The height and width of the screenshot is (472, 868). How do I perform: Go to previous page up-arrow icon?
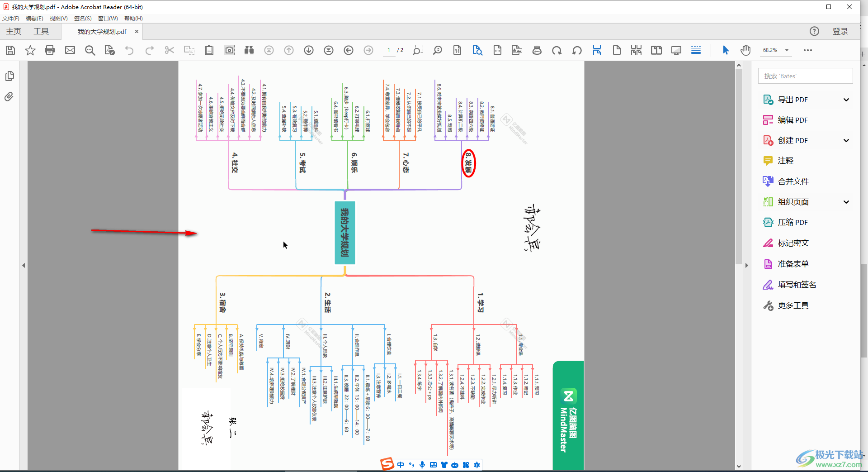tap(289, 50)
